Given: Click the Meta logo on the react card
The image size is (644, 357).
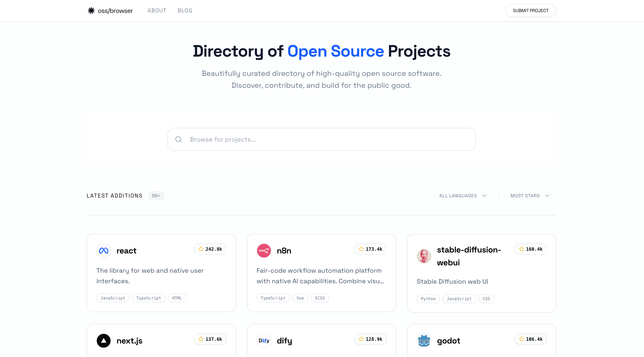Looking at the screenshot, I should click(x=103, y=251).
